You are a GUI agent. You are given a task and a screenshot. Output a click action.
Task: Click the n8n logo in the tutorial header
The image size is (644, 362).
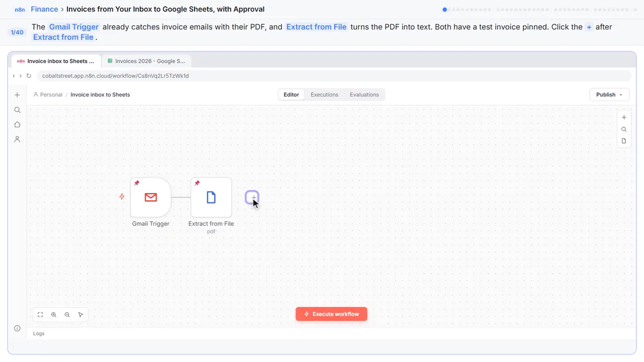[x=20, y=10]
